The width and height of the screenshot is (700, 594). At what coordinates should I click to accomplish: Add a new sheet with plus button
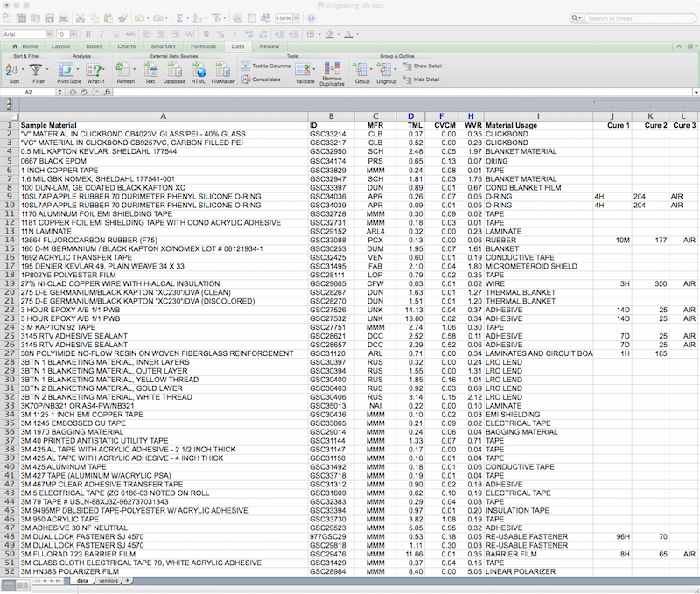pos(127,581)
